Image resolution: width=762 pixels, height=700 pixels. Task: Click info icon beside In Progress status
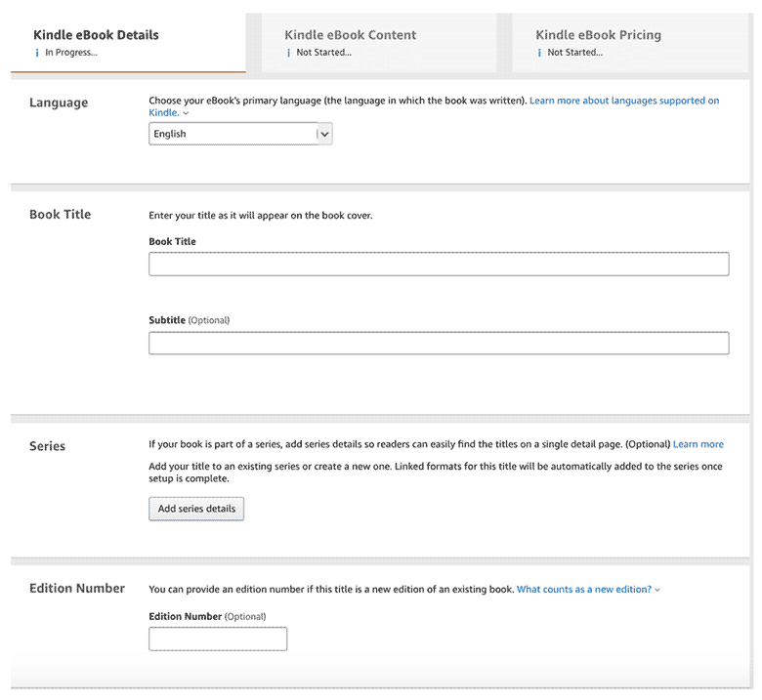[x=37, y=53]
